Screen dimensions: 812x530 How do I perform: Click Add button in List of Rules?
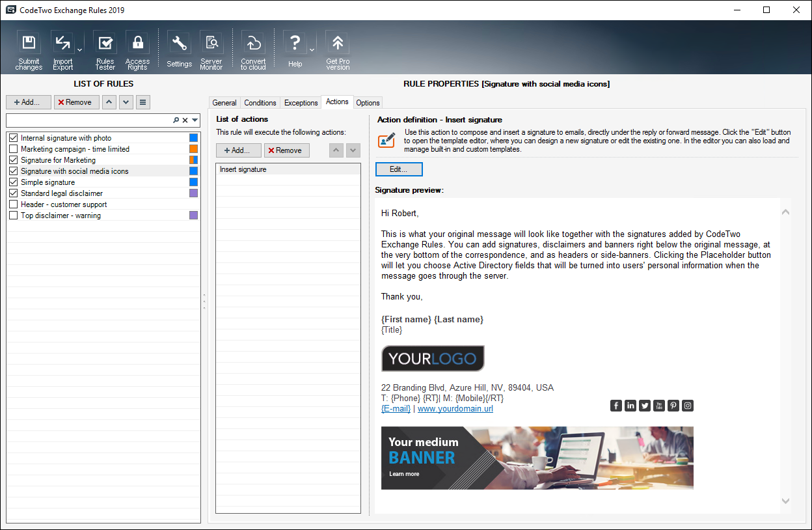pos(29,102)
